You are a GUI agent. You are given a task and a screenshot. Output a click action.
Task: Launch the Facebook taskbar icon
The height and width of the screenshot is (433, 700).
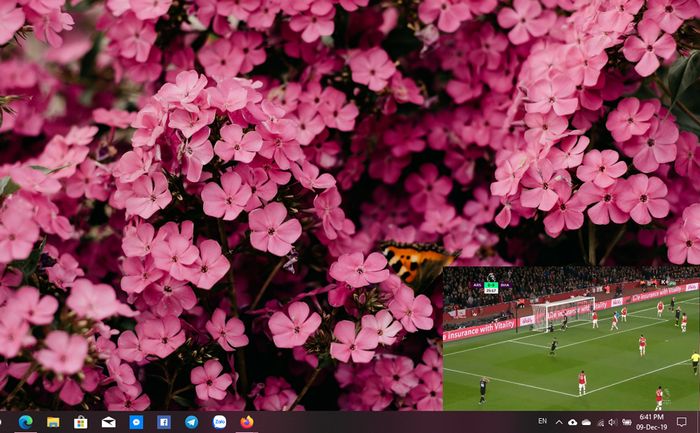pos(164,422)
